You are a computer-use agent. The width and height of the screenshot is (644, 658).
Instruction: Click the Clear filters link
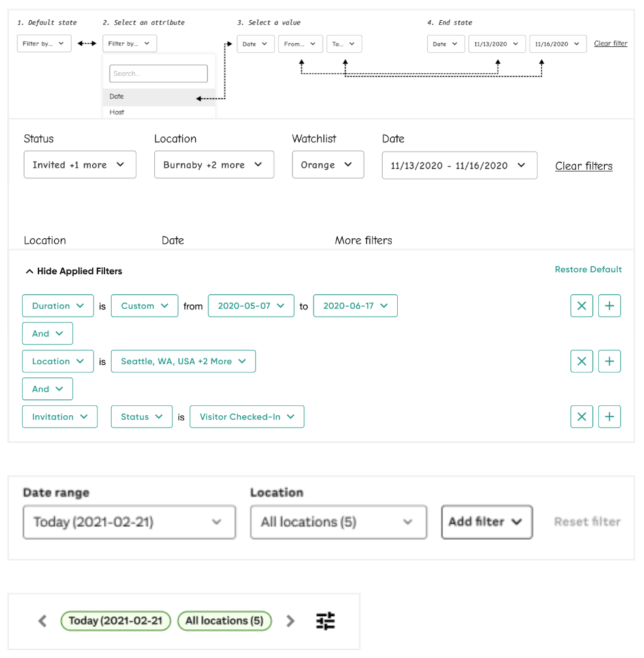pos(583,166)
